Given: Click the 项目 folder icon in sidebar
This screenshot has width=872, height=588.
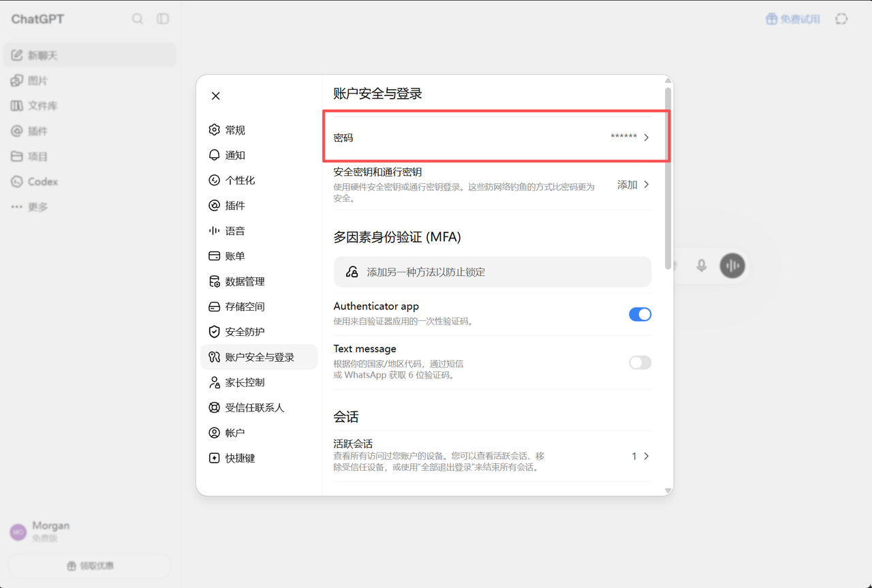Looking at the screenshot, I should click(x=17, y=156).
